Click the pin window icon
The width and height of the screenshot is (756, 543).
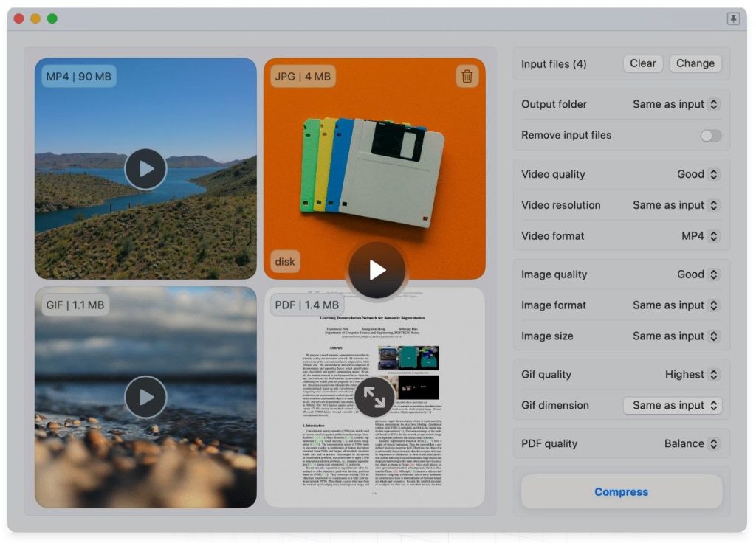pos(733,19)
